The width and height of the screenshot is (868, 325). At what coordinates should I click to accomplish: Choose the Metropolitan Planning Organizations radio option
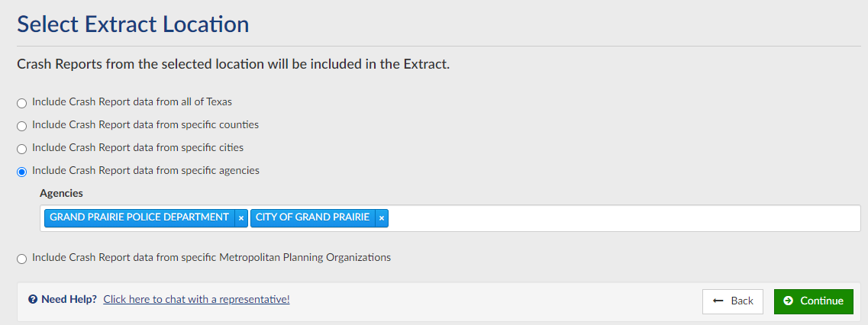click(x=21, y=259)
